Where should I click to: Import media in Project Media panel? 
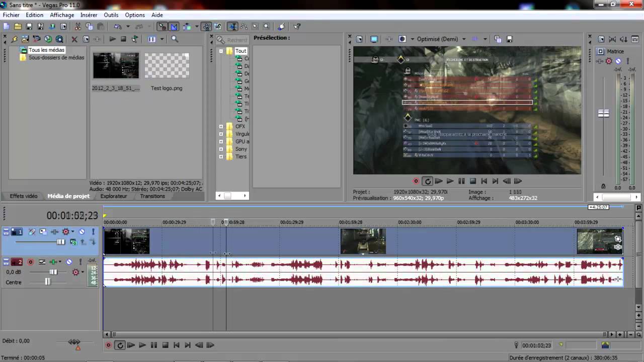(25, 39)
